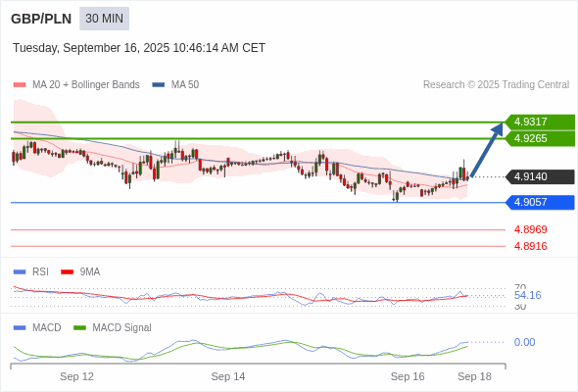The image size is (578, 392).
Task: Click the GBP/PLN pair title
Action: [41, 19]
